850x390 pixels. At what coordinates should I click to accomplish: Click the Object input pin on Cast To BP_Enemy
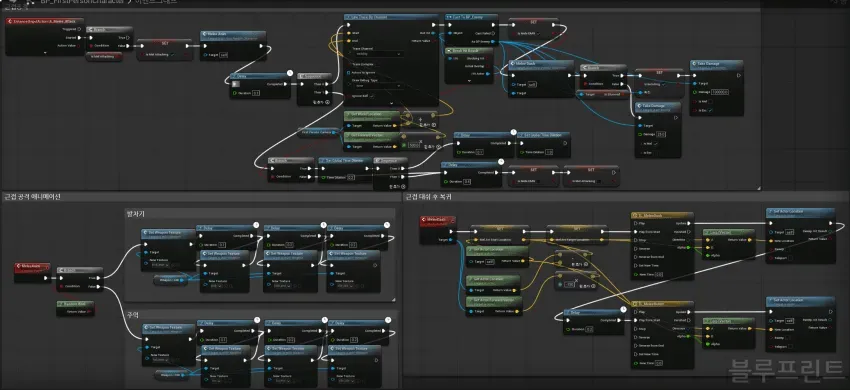coord(449,33)
